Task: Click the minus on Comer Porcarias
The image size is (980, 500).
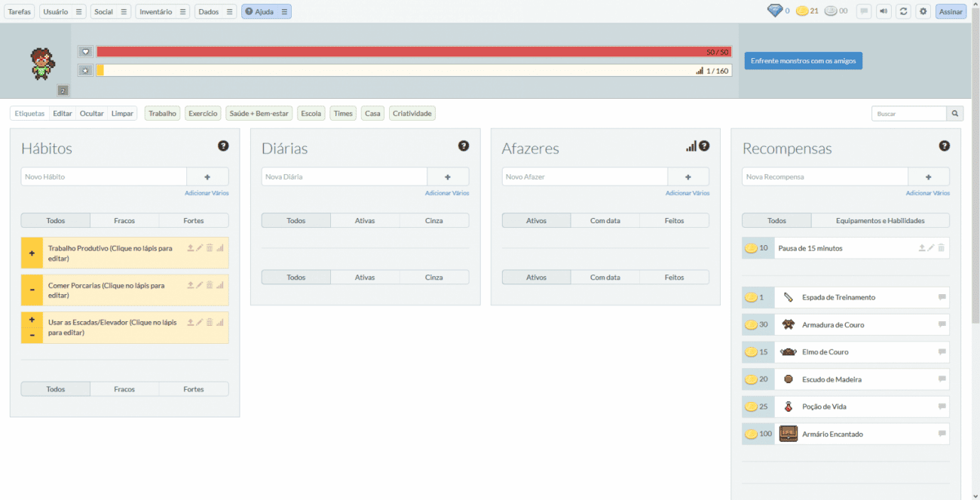Action: click(x=32, y=290)
